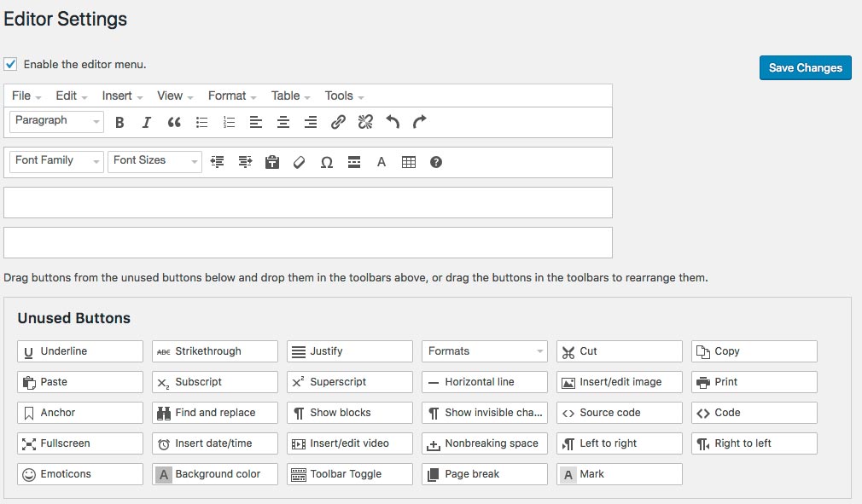Open the Format menu

pyautogui.click(x=232, y=96)
